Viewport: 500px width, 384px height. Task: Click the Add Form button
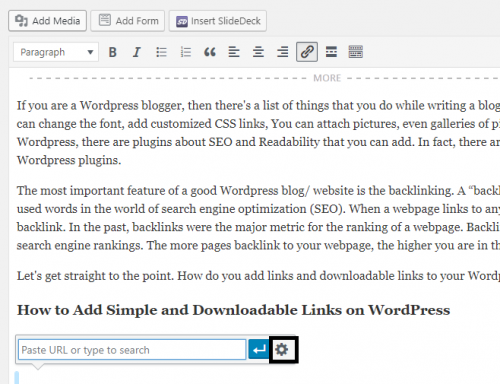pyautogui.click(x=128, y=21)
